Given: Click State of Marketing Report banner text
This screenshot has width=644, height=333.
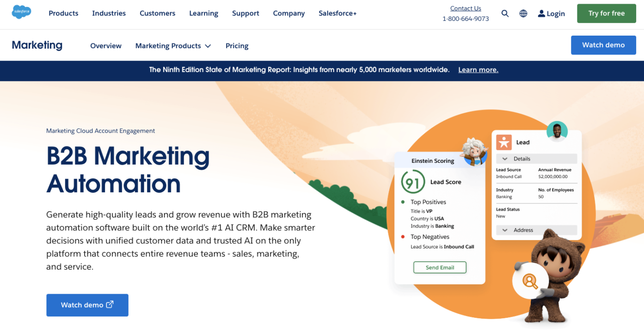Looking at the screenshot, I should coord(299,70).
